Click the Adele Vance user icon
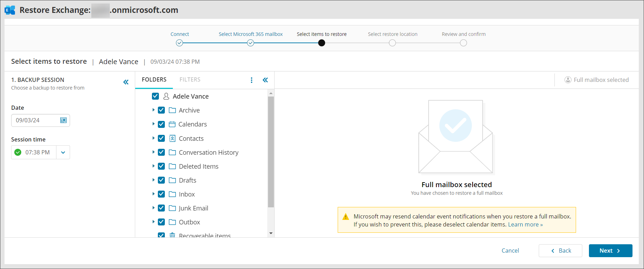Image resolution: width=644 pixels, height=269 pixels. [x=166, y=96]
